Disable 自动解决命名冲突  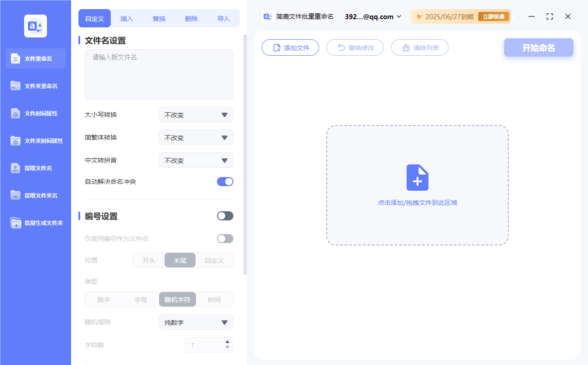[225, 181]
